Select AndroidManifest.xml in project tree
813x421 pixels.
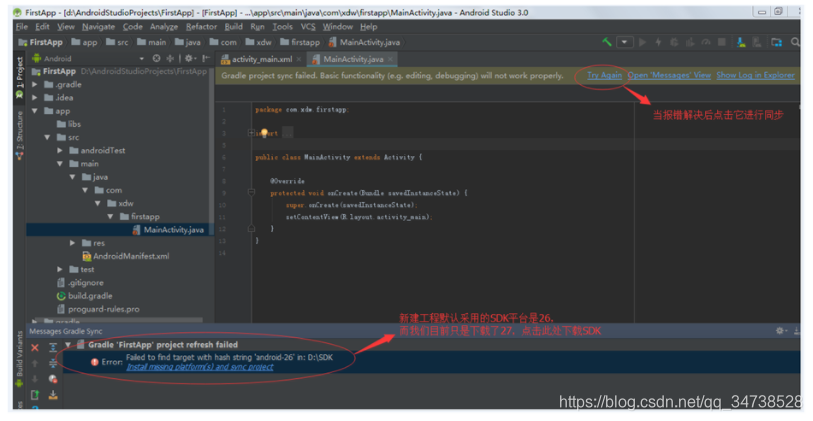click(125, 256)
